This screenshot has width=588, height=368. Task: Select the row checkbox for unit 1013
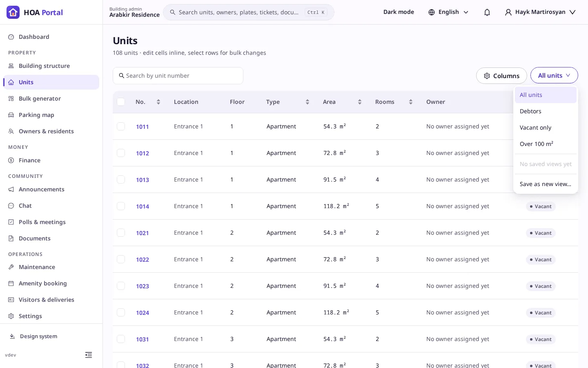point(121,180)
